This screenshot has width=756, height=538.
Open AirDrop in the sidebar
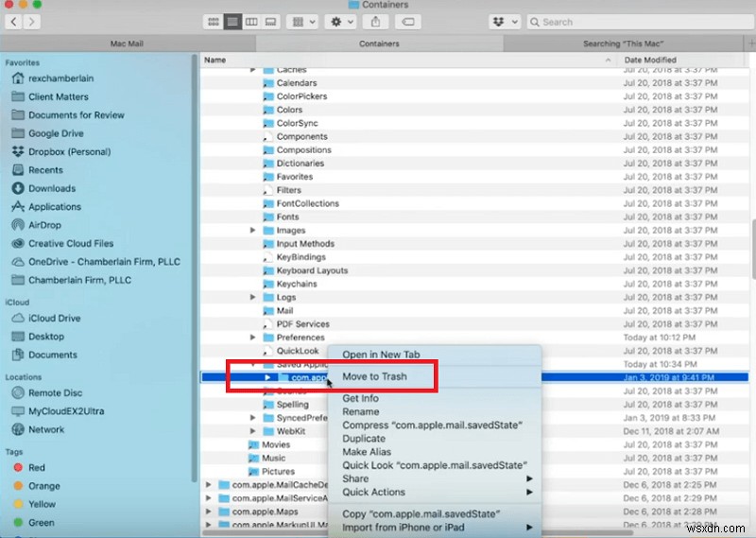pyautogui.click(x=44, y=225)
